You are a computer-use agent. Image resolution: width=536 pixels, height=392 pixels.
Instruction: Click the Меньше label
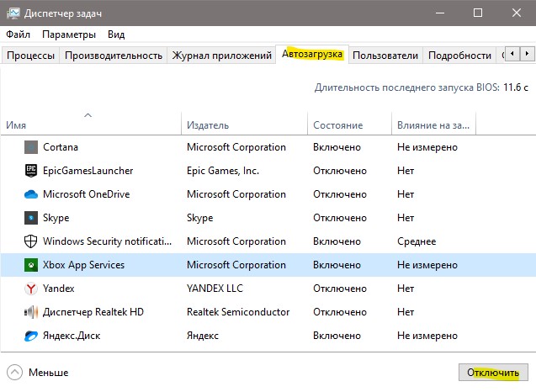click(49, 373)
